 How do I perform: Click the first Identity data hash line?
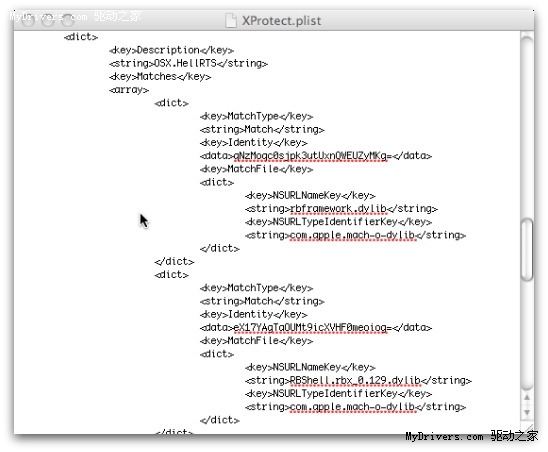(x=316, y=156)
